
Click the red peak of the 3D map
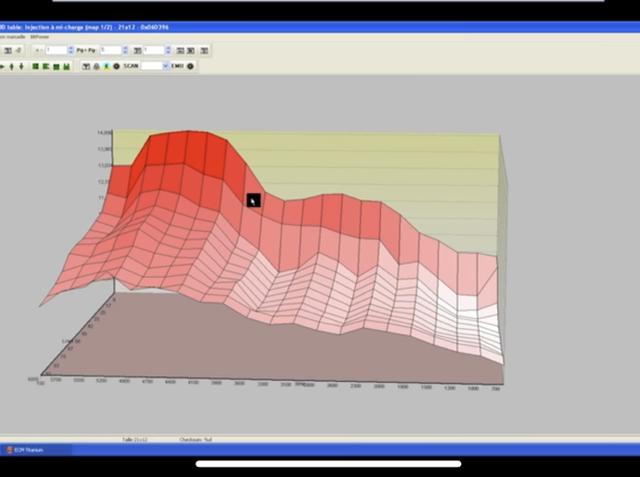tap(185, 148)
